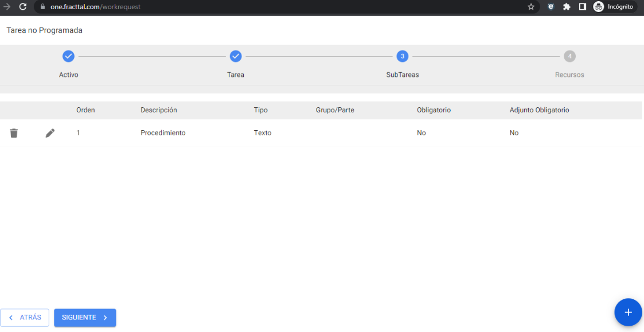This screenshot has width=644, height=332.
Task: Open the browser extensions puzzle icon
Action: point(567,7)
